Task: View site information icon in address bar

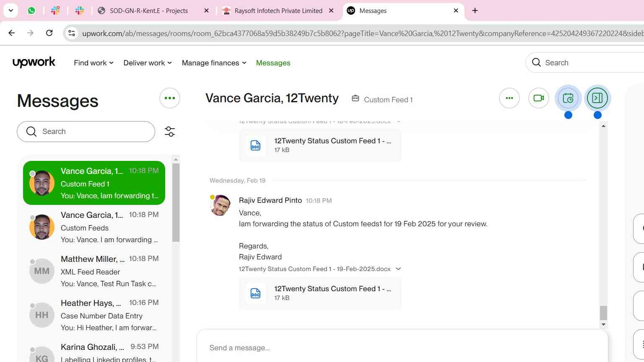Action: (x=72, y=33)
